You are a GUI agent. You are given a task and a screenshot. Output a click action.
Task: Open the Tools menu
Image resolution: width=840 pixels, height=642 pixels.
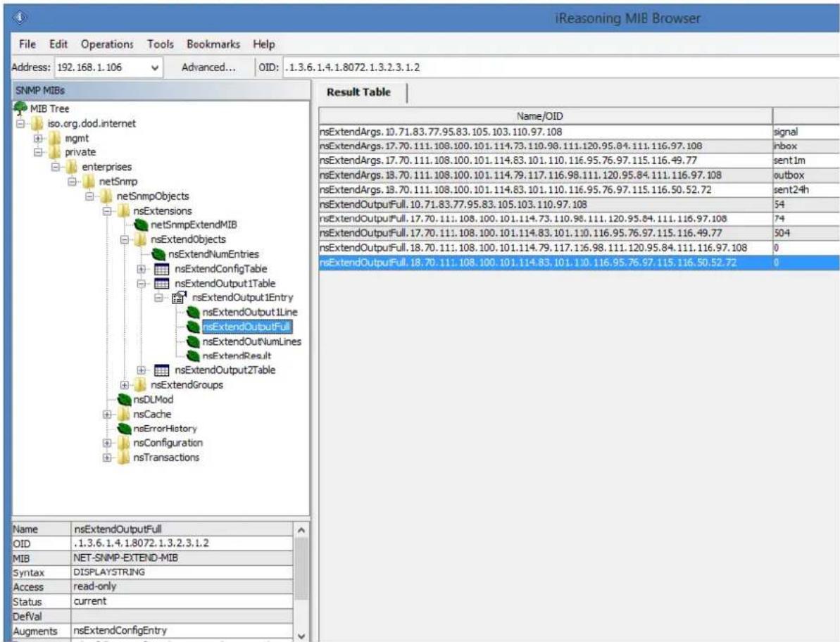coord(161,44)
